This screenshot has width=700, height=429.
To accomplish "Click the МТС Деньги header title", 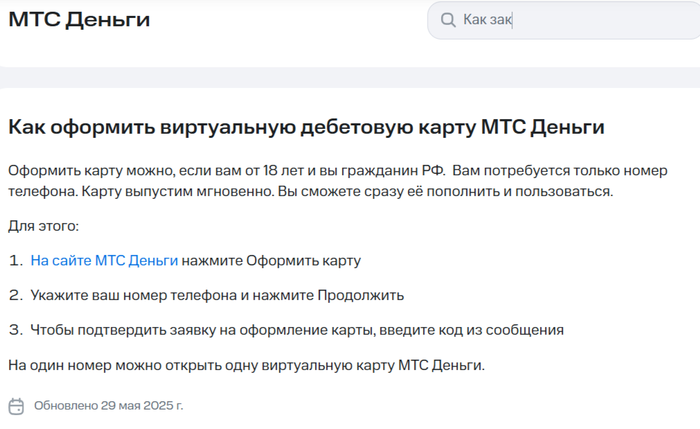I will coord(79,19).
